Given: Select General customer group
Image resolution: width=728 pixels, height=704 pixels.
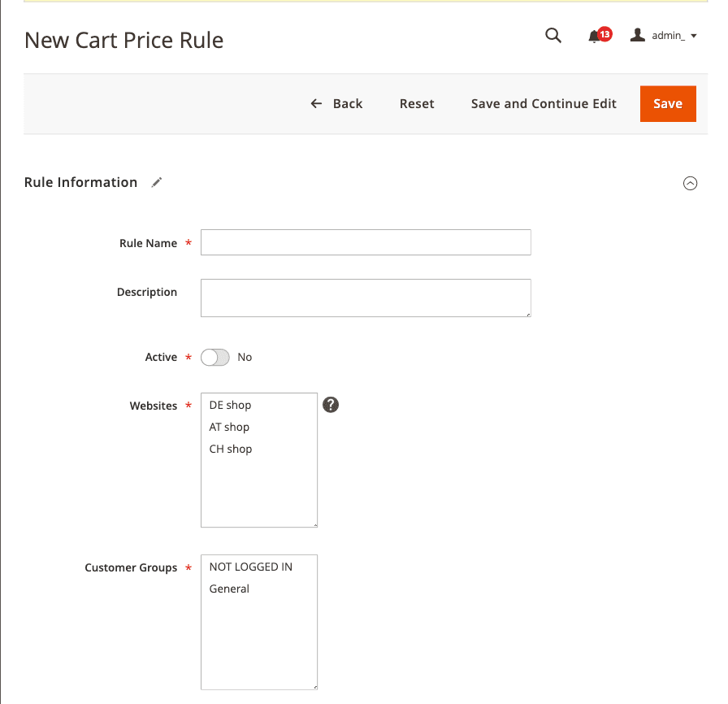Looking at the screenshot, I should point(230,589).
